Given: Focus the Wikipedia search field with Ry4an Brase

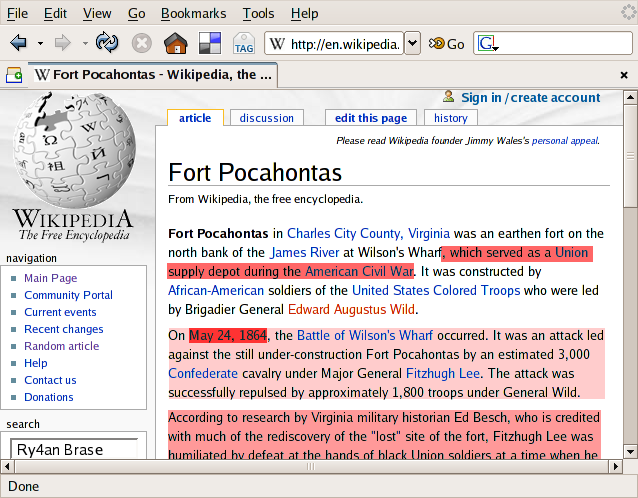Looking at the screenshot, I should tap(74, 450).
